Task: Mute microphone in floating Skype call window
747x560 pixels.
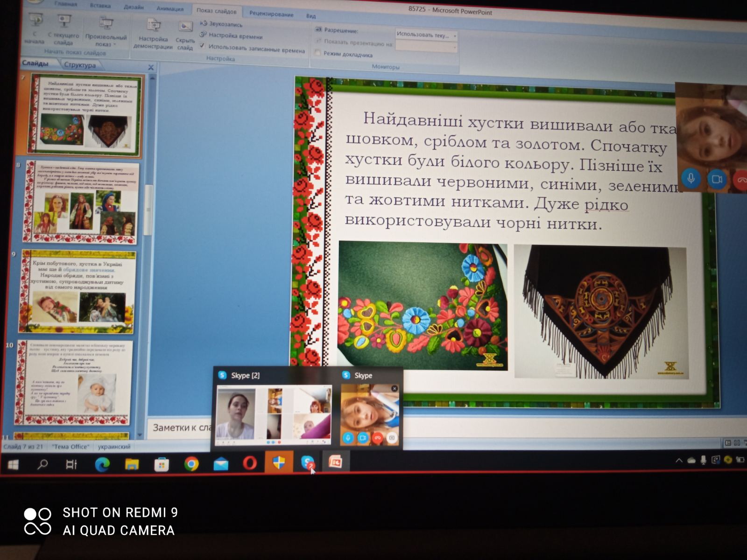Action: click(691, 179)
